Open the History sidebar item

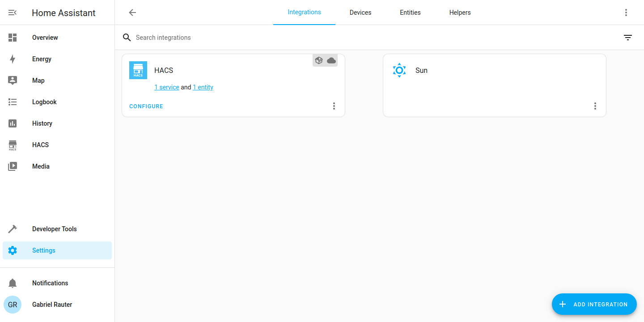click(57, 123)
